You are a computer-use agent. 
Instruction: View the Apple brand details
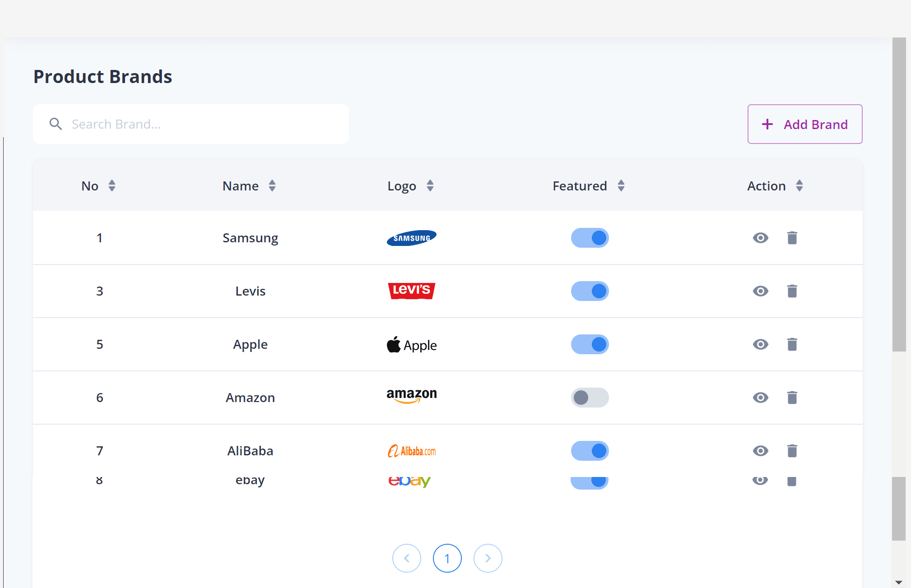761,344
